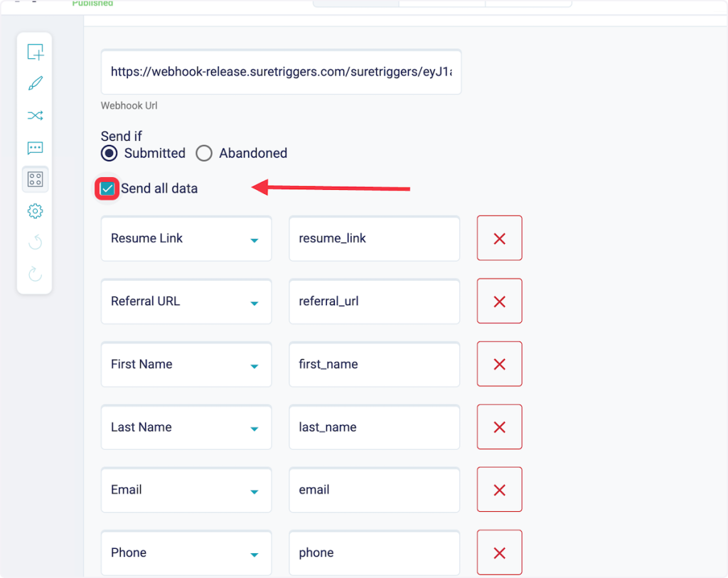Viewport: 728px width, 578px height.
Task: Remove the phone mapping row
Action: 499,552
